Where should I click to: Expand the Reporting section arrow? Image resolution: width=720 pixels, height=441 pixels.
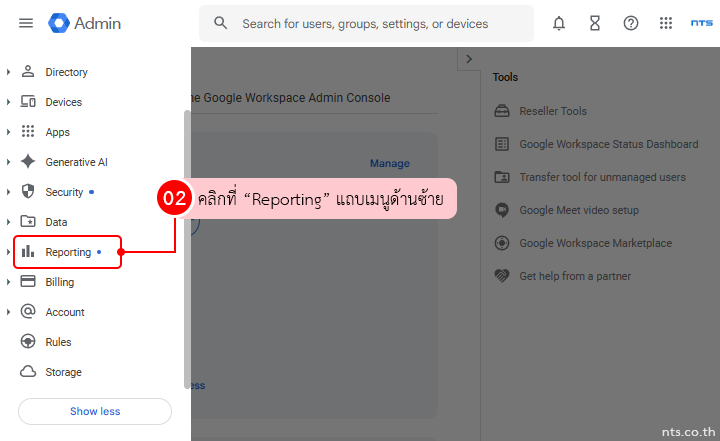[8, 252]
